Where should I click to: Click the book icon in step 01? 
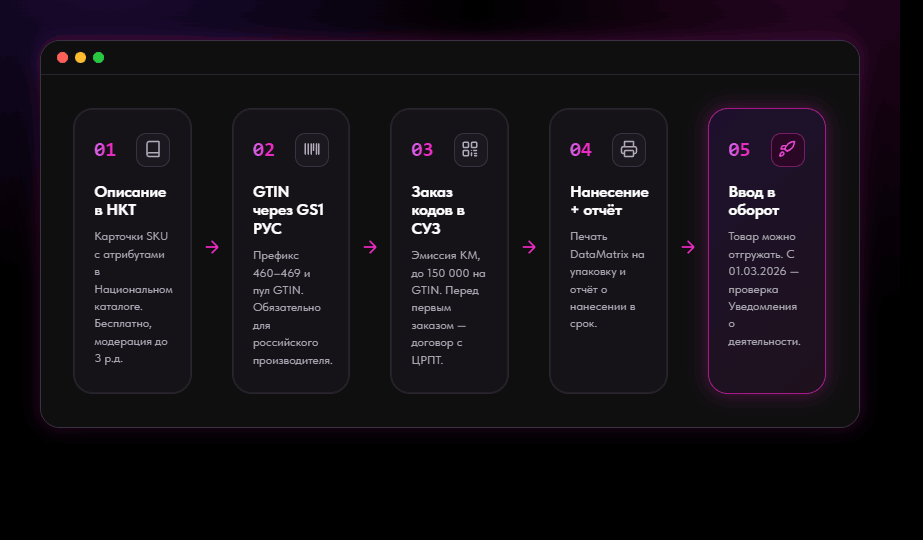pos(153,150)
